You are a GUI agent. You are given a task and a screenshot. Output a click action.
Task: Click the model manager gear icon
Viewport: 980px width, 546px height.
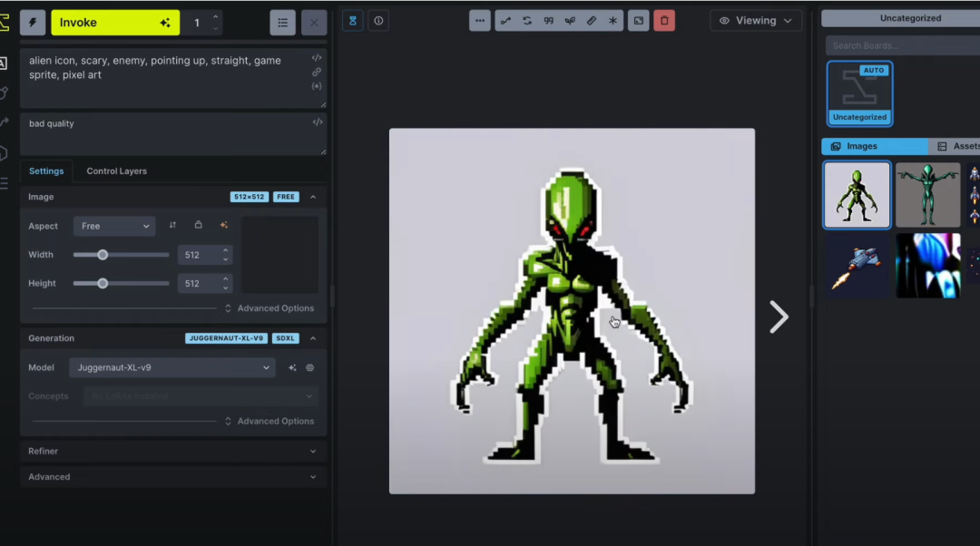coord(309,367)
